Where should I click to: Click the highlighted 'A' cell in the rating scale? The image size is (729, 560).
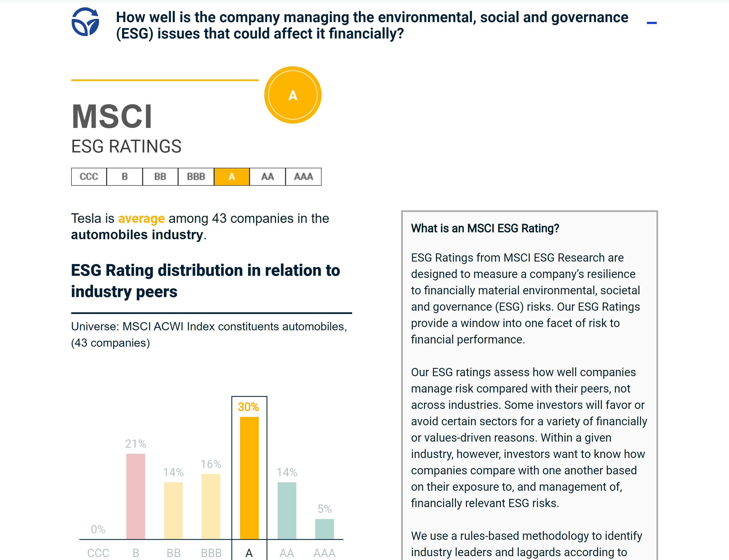(232, 177)
